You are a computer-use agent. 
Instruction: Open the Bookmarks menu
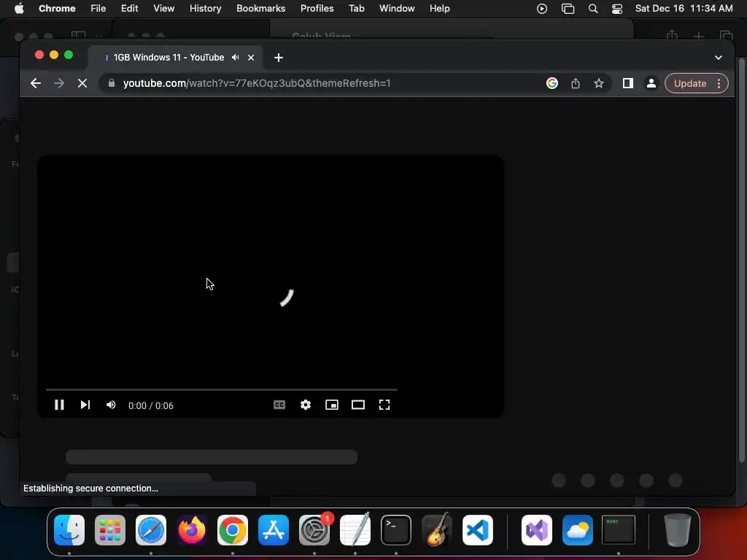[x=260, y=8]
